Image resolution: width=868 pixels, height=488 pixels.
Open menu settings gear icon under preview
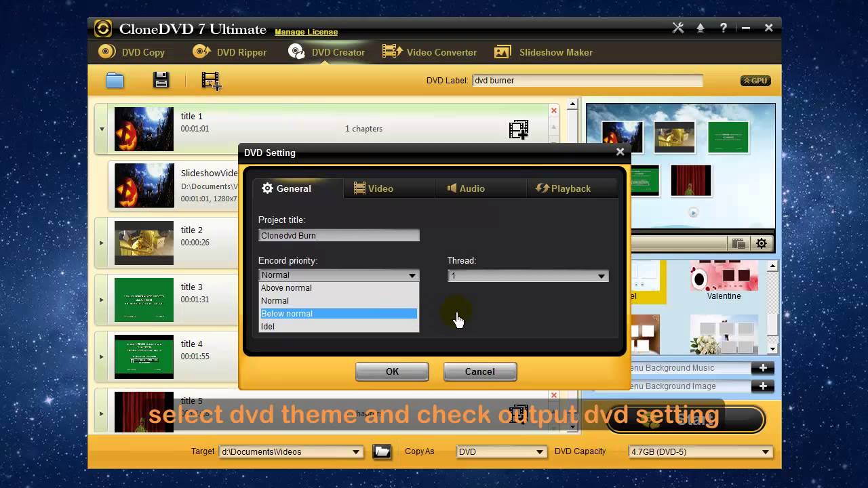coord(762,243)
